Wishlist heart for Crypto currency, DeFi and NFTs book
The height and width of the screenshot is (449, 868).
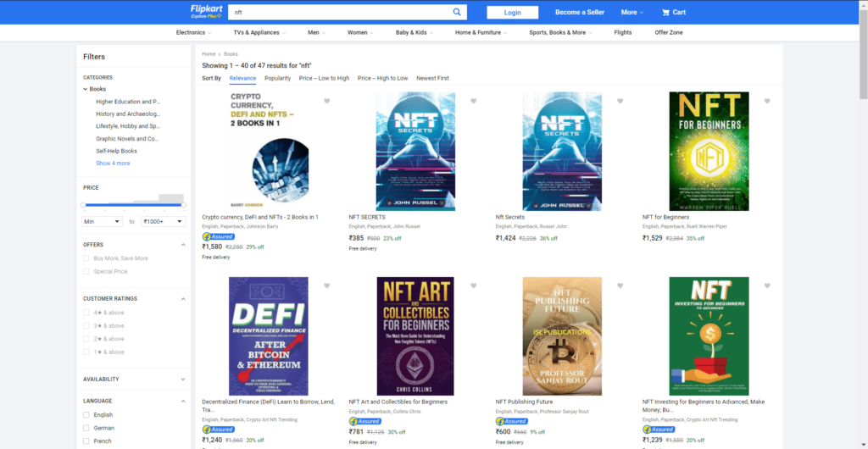click(x=326, y=101)
